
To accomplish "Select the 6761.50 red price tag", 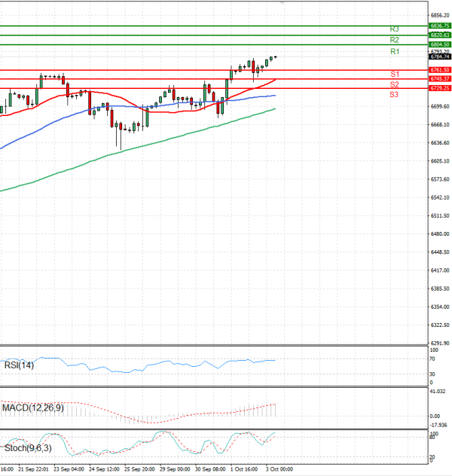I will click(439, 69).
